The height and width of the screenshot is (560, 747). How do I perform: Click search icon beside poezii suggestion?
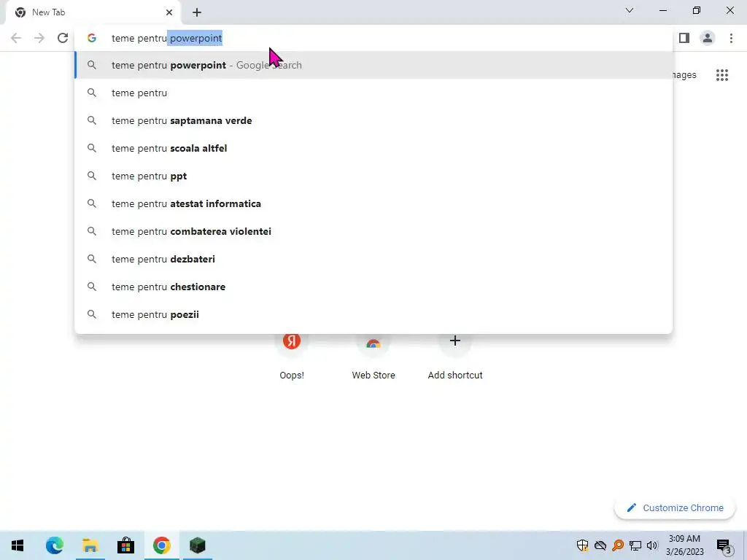(92, 314)
